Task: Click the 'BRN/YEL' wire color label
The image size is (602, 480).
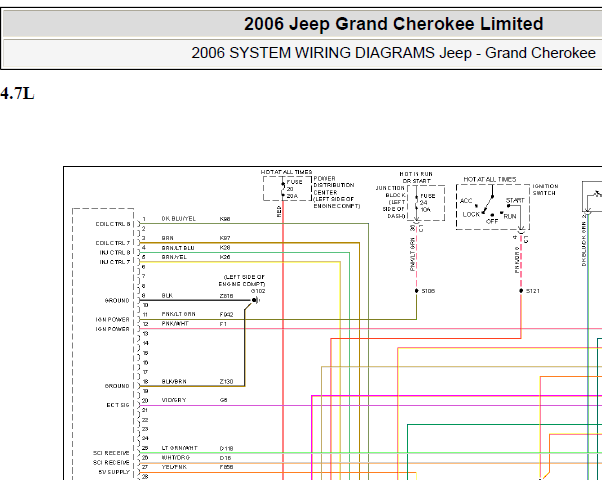Action: [x=174, y=257]
